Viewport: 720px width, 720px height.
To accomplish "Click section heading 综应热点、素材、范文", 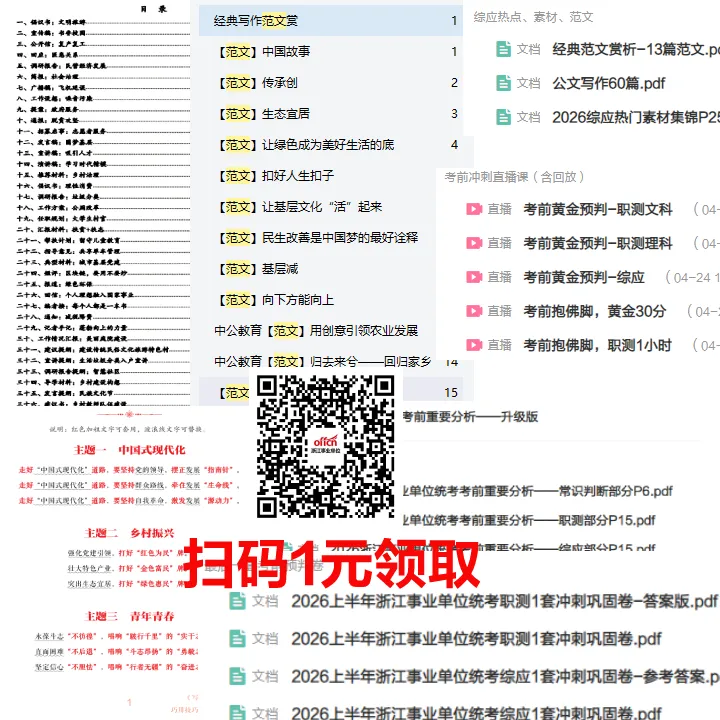I will (x=533, y=17).
